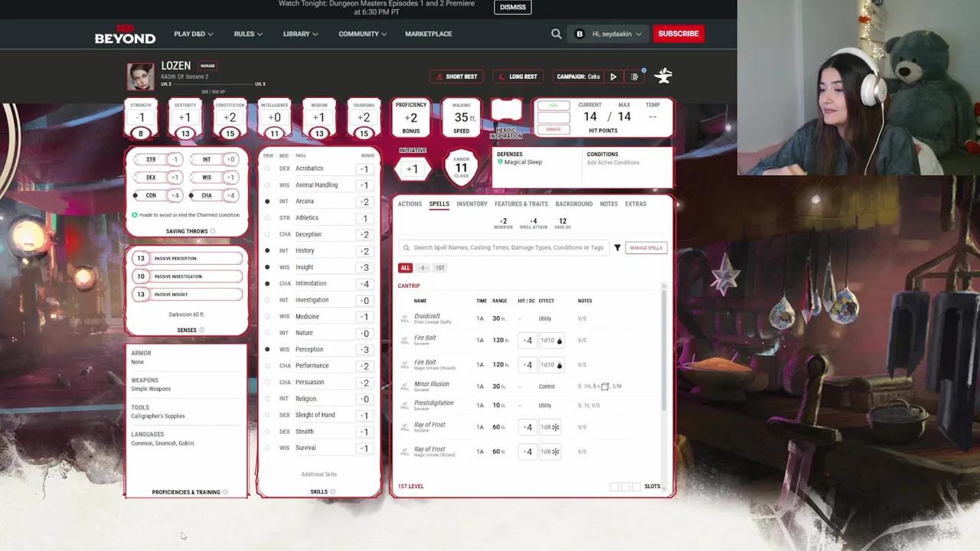Click Sorcerer Fire Bolt 1d10 damage

(x=552, y=341)
